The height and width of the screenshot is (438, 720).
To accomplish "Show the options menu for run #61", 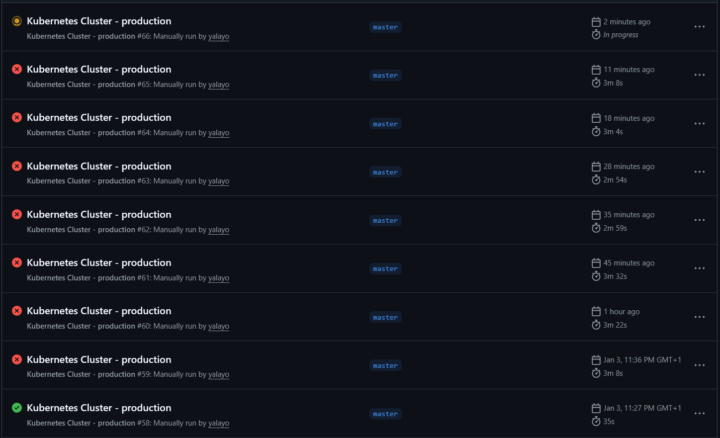I will (x=699, y=269).
